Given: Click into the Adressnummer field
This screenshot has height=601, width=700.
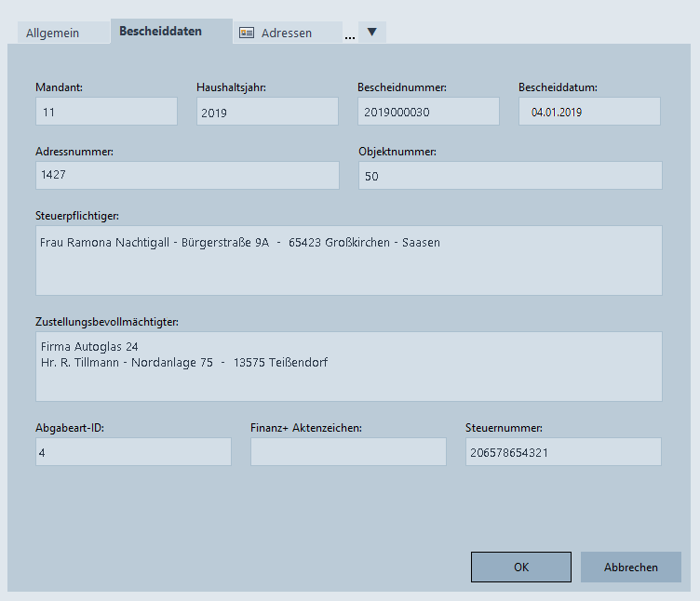Looking at the screenshot, I should pyautogui.click(x=187, y=175).
